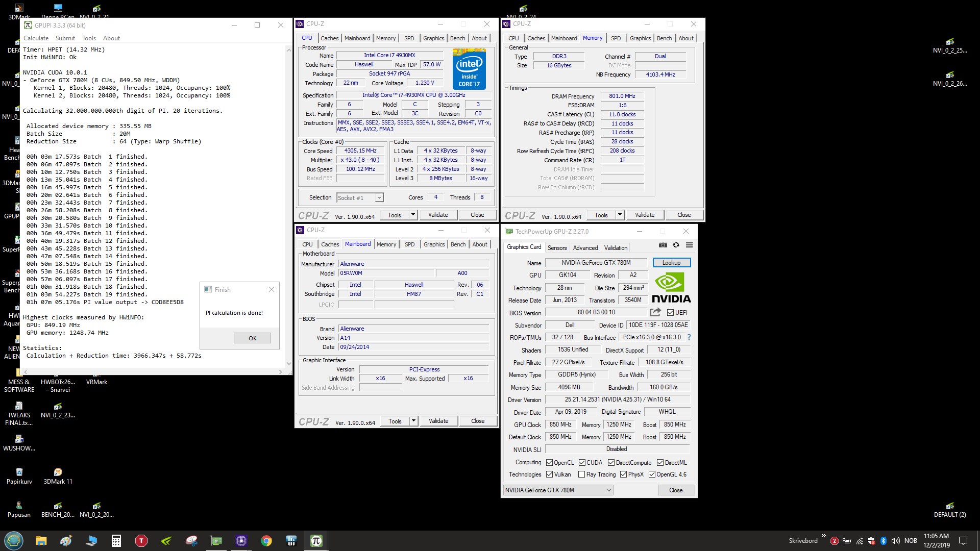980x551 pixels.
Task: Click the GPU-Z refresh icon
Action: (676, 245)
